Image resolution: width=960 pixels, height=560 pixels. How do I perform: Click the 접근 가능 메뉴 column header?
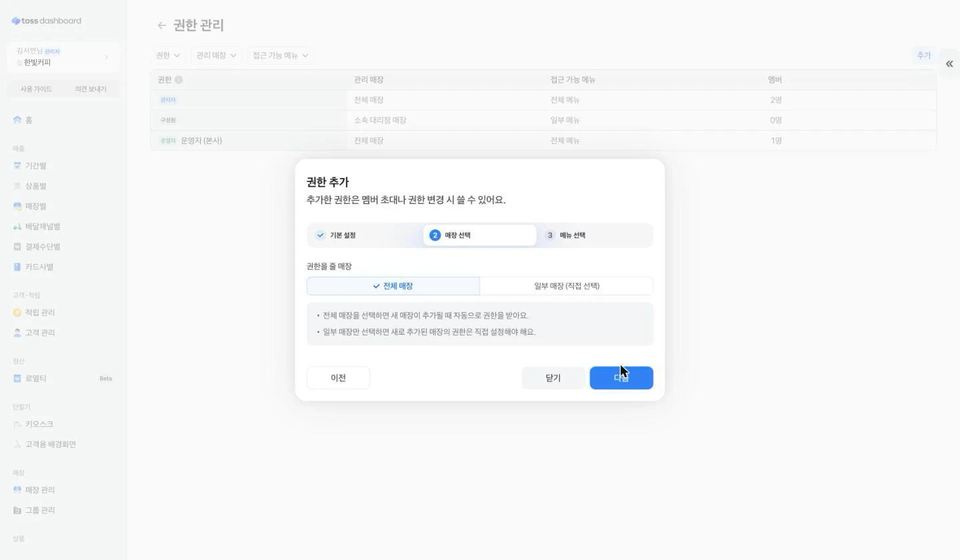pyautogui.click(x=573, y=80)
